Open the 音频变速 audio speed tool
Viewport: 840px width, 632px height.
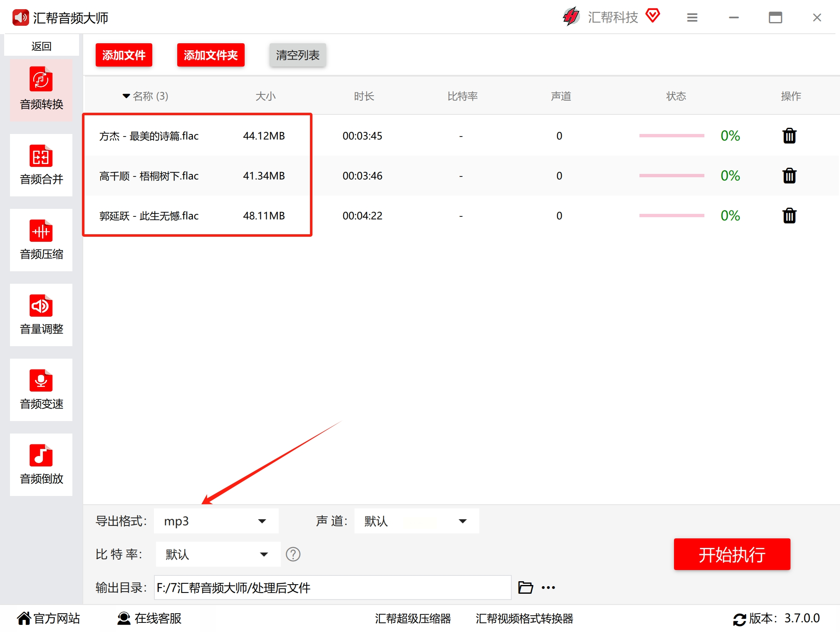(41, 389)
